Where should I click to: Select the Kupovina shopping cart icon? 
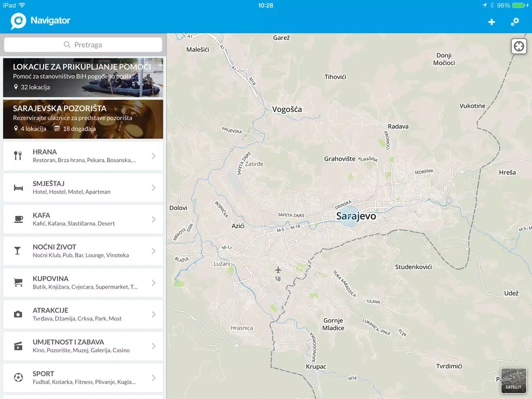pos(18,282)
